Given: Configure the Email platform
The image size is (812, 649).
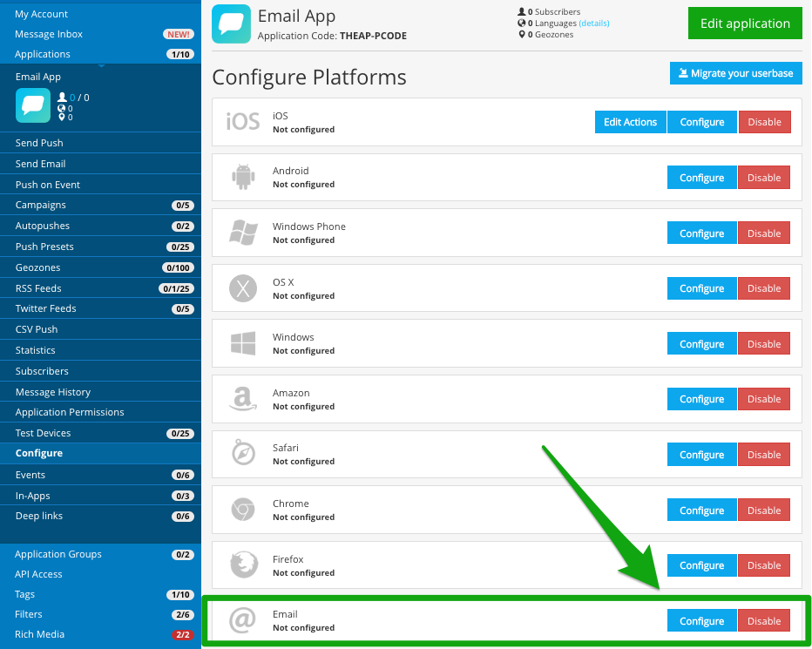Looking at the screenshot, I should point(701,620).
